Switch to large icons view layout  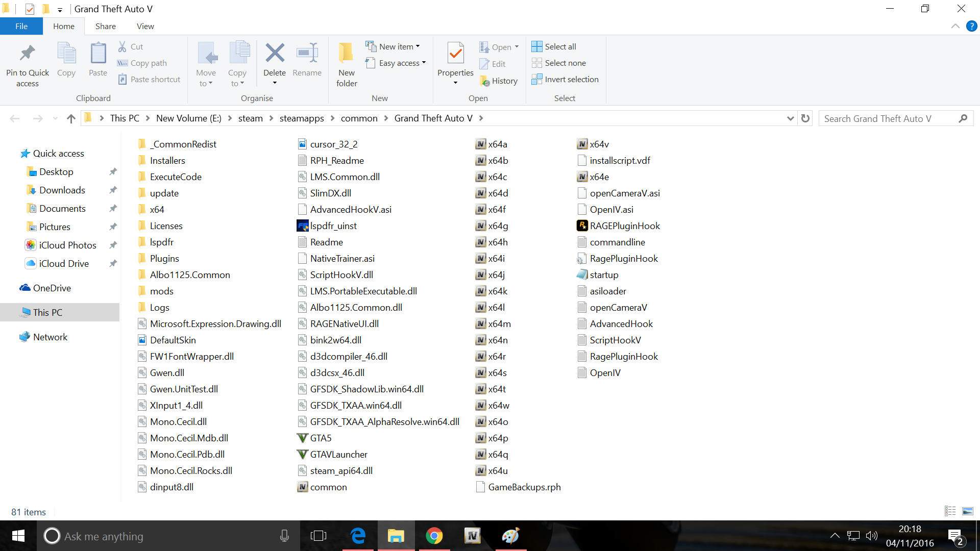[x=967, y=511]
